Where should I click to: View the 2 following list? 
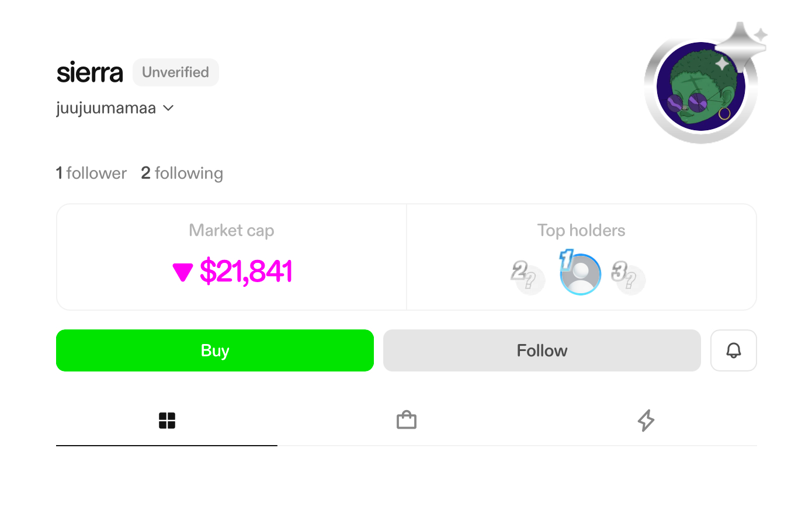pyautogui.click(x=182, y=173)
